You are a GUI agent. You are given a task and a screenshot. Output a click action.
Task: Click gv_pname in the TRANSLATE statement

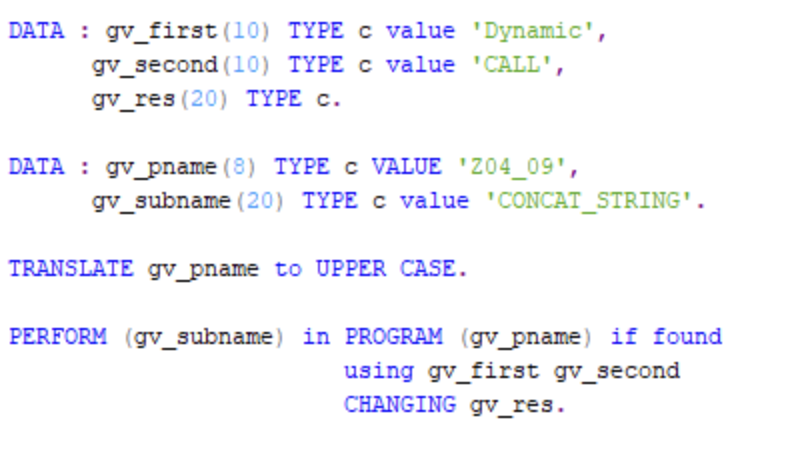203,269
